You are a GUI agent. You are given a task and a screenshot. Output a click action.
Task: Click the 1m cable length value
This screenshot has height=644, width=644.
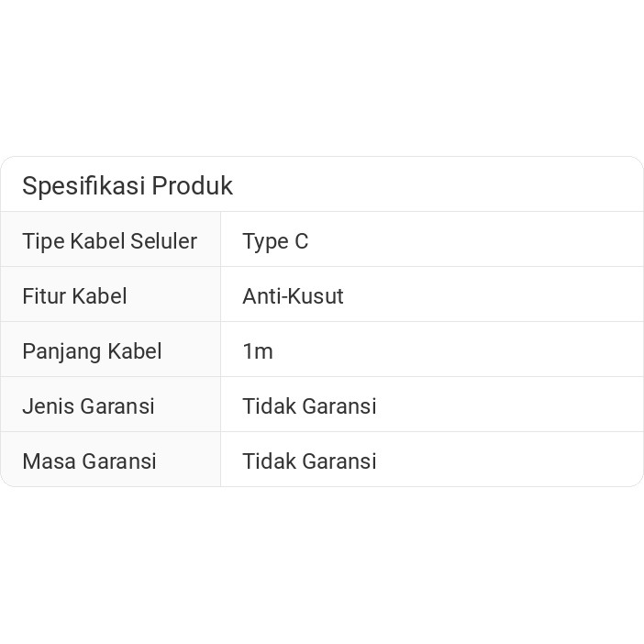(258, 351)
